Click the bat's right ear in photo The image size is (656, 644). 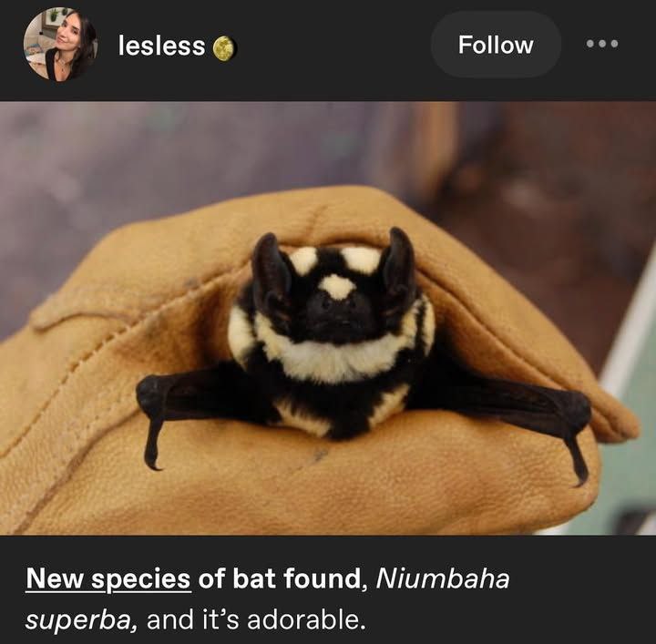[400, 263]
